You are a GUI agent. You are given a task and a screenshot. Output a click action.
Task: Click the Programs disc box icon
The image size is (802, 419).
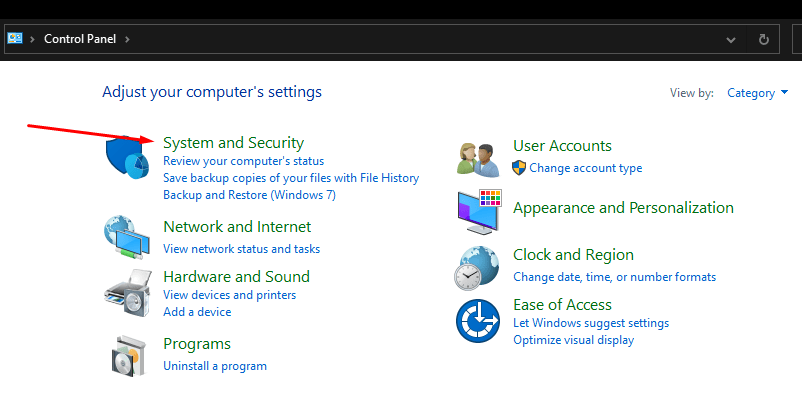coord(128,355)
